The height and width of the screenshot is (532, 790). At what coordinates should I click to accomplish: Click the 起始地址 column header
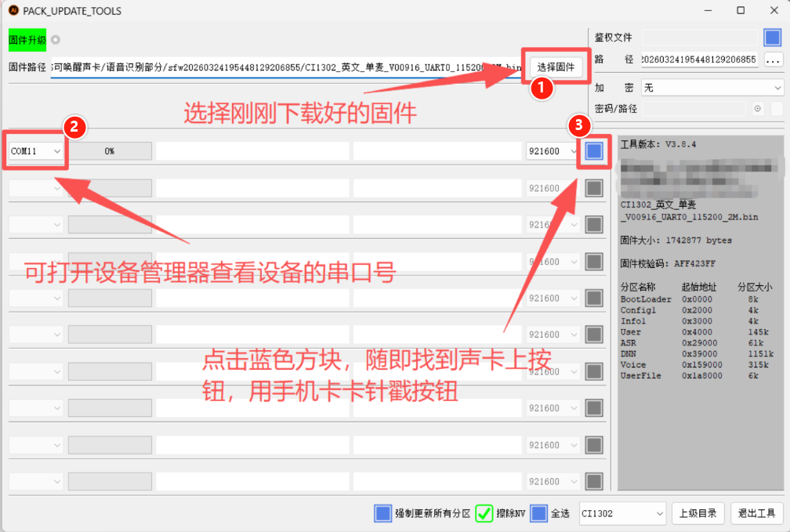pyautogui.click(x=699, y=288)
